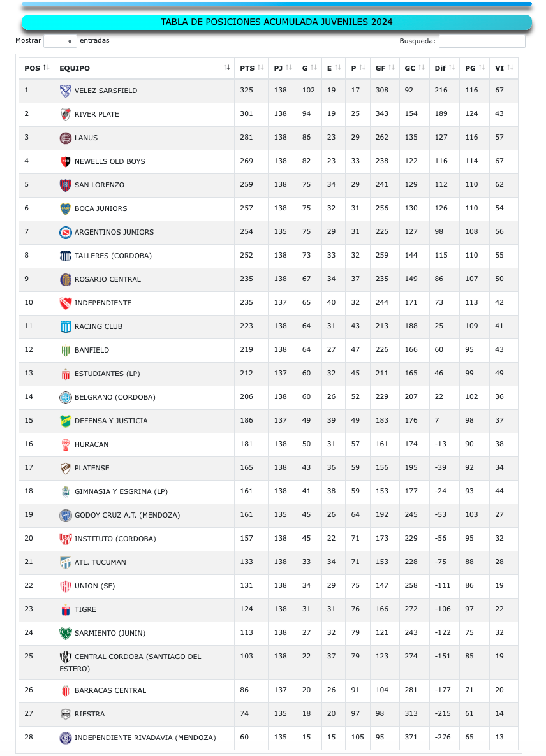Click the Velez Sarsfield team crest

[65, 91]
